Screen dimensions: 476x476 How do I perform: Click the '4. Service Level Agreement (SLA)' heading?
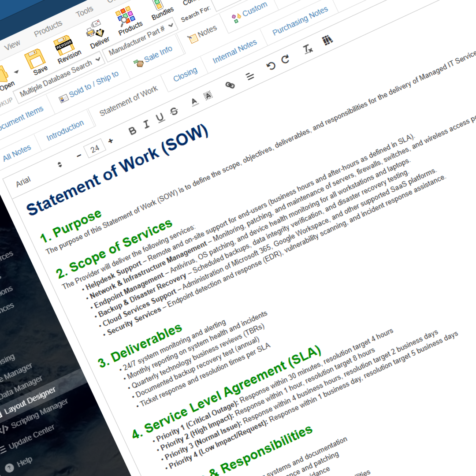tap(227, 392)
